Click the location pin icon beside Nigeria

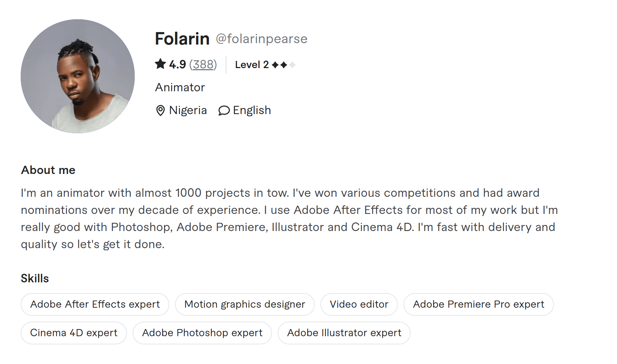point(161,111)
